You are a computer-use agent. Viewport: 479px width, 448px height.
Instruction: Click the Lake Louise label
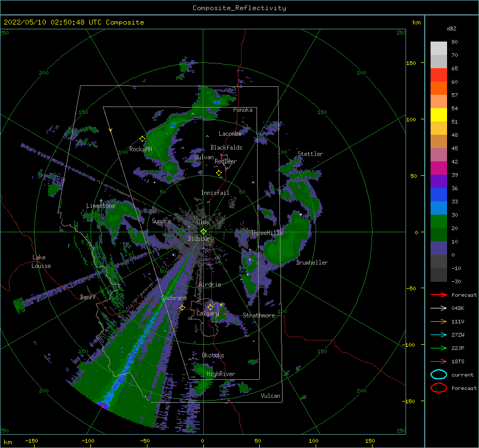[41, 262]
